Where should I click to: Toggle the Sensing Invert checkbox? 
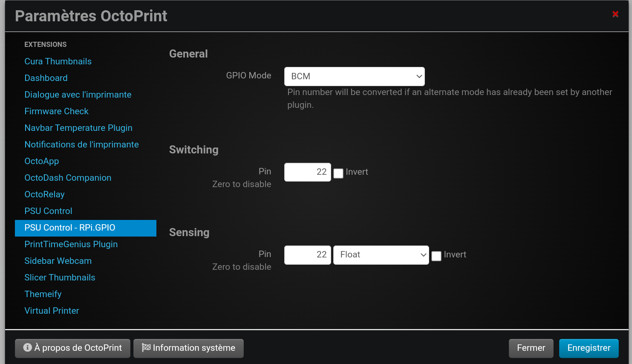pyautogui.click(x=436, y=256)
